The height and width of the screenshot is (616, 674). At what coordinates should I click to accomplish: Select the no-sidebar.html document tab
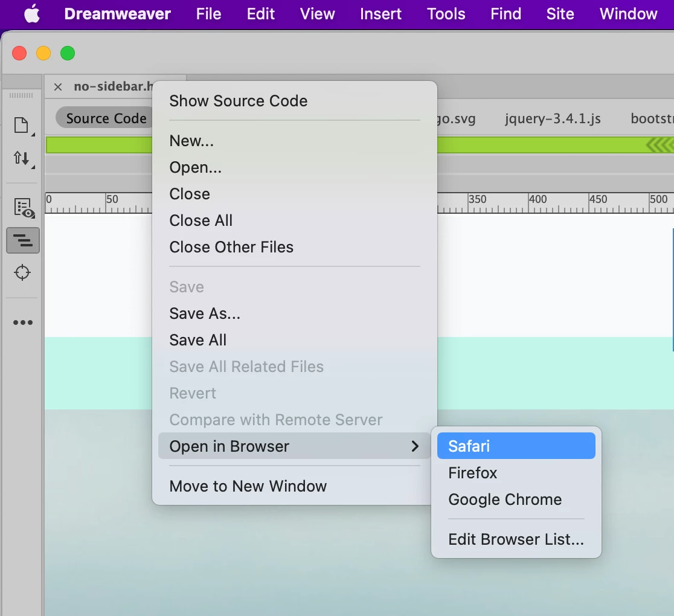click(x=112, y=86)
